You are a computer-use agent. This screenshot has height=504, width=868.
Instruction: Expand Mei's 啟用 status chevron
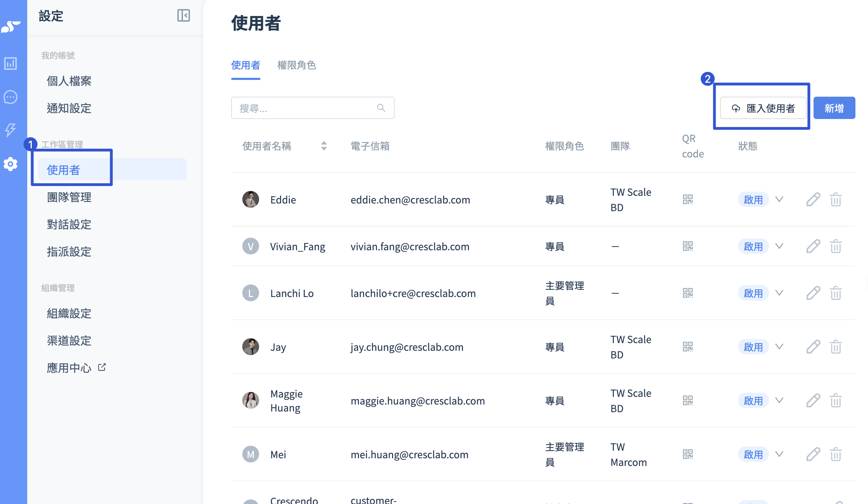click(779, 454)
